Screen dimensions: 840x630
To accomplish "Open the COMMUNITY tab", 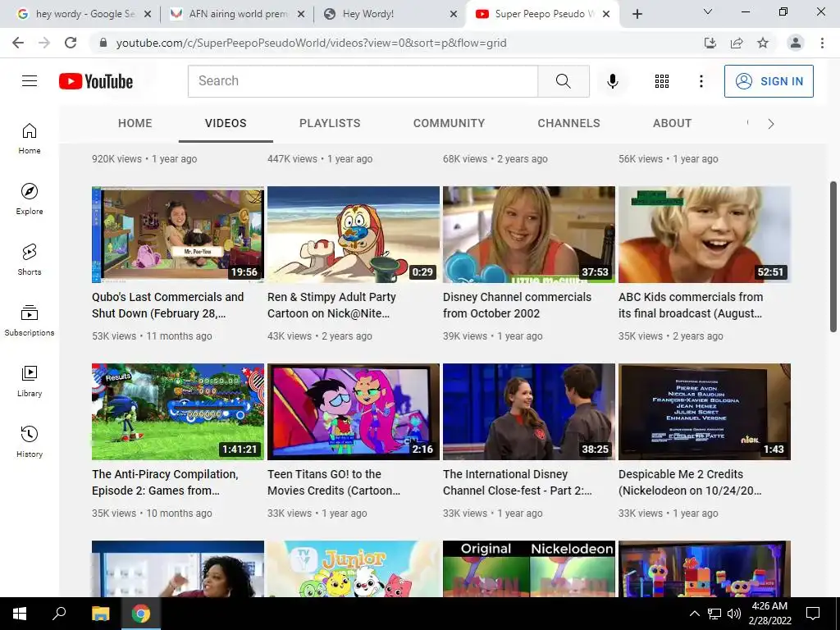I will pos(449,123).
